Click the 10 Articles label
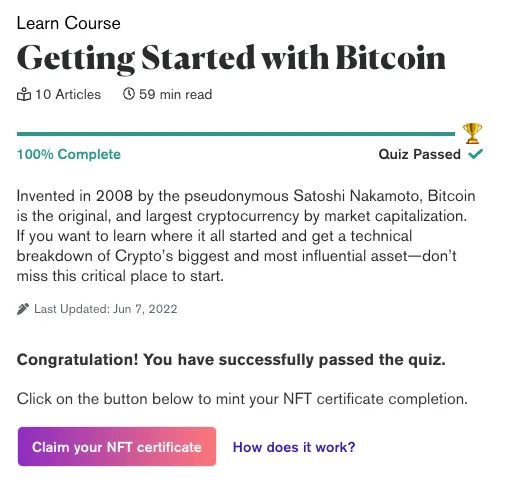The image size is (516, 486). point(68,94)
